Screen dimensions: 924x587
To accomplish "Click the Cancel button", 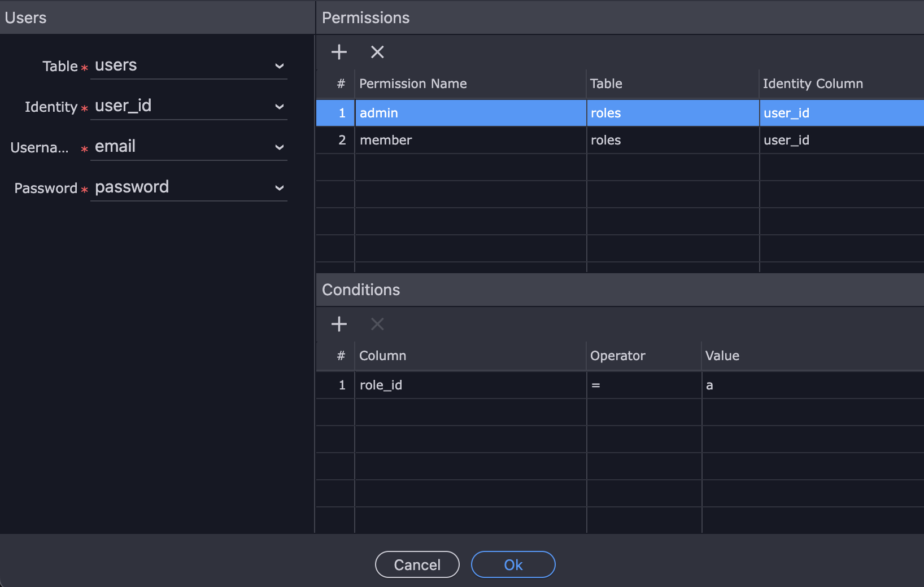I will pos(417,564).
